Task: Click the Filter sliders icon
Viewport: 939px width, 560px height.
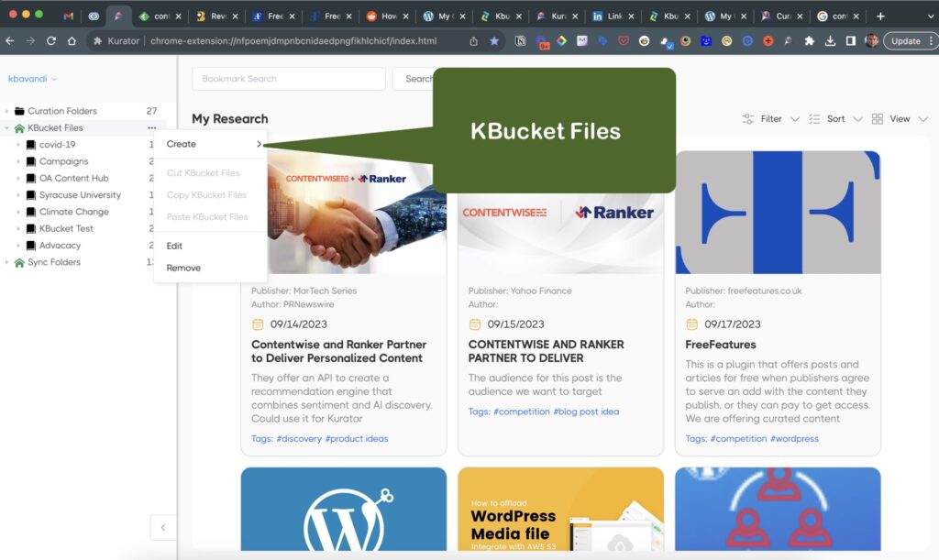Action: (748, 119)
